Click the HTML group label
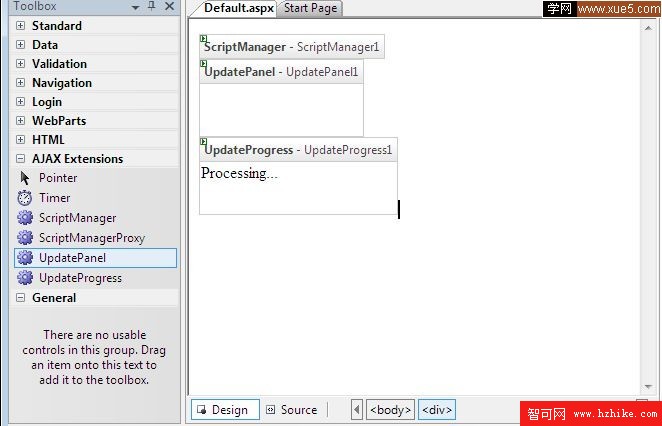The image size is (662, 426). pos(48,139)
